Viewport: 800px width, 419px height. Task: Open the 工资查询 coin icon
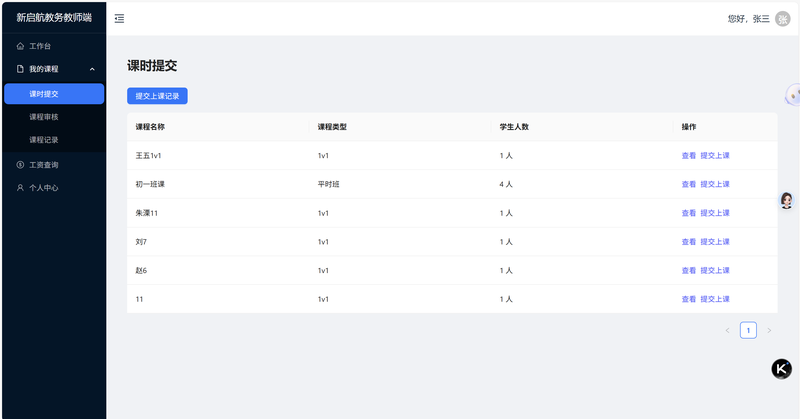click(20, 165)
